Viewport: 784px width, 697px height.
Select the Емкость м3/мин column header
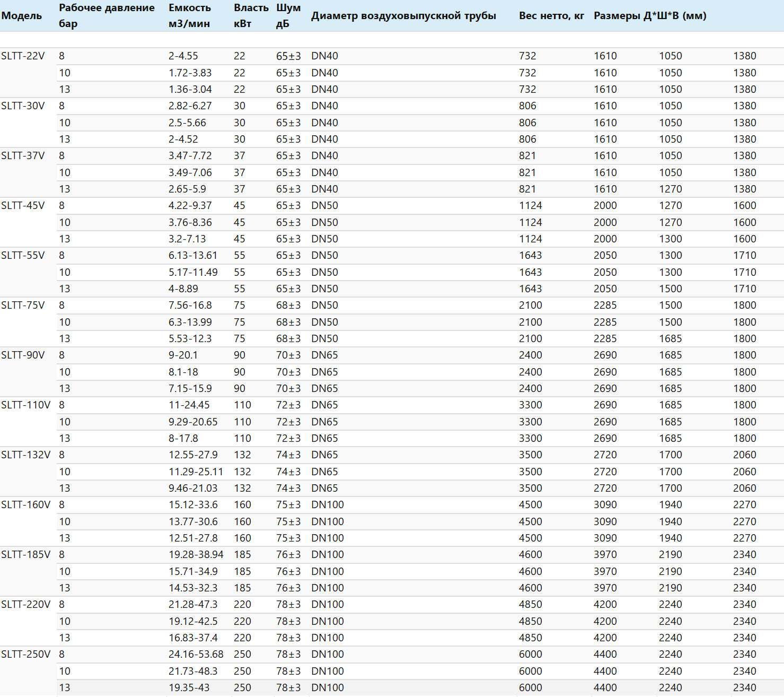click(190, 16)
